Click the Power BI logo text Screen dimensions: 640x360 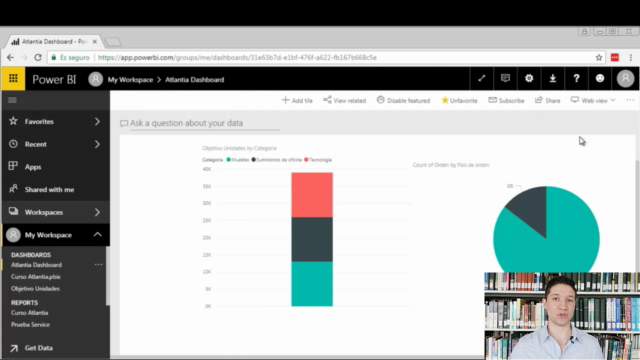[x=54, y=79]
